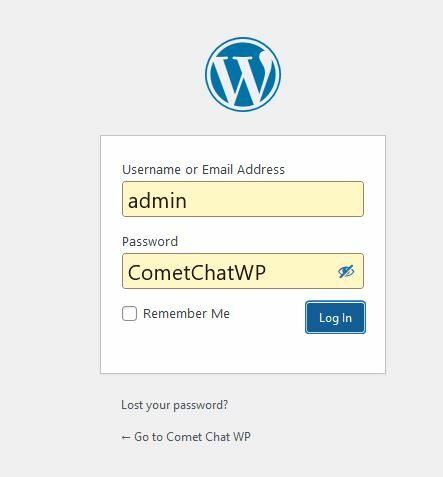Click the empty space right of admin
The height and width of the screenshot is (477, 443).
click(x=273, y=200)
